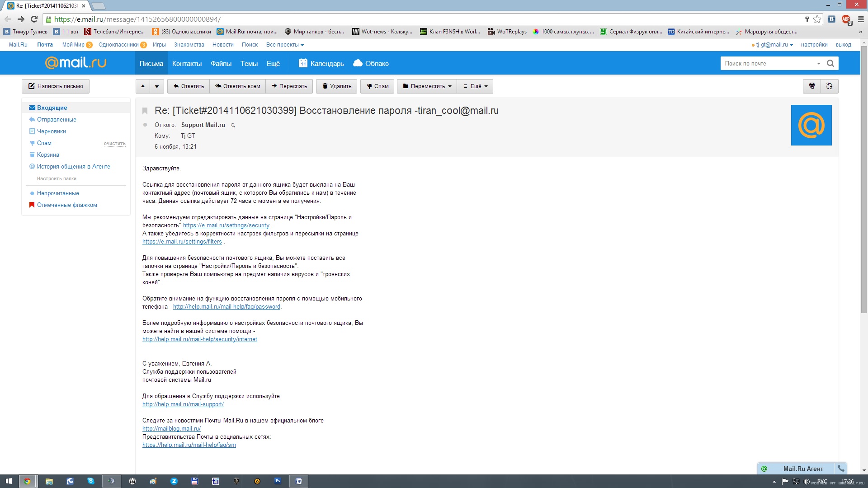
Task: Open Ещё in blue header
Action: [273, 63]
